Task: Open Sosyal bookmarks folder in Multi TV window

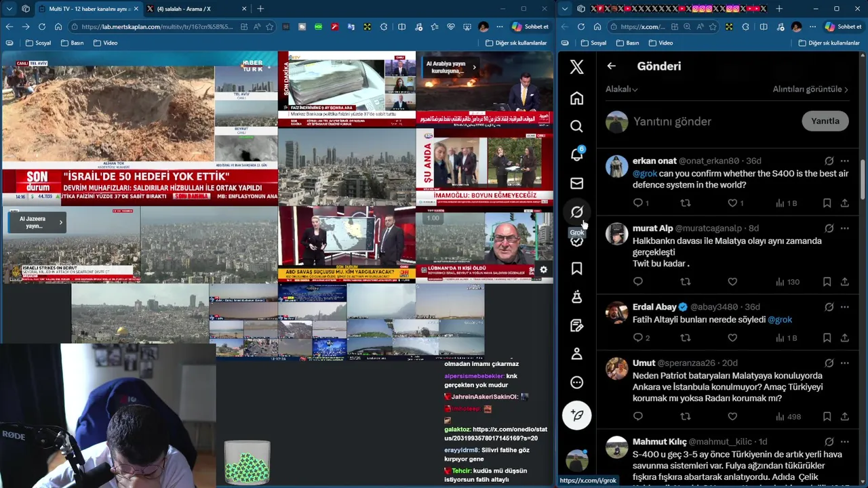Action: coord(38,43)
